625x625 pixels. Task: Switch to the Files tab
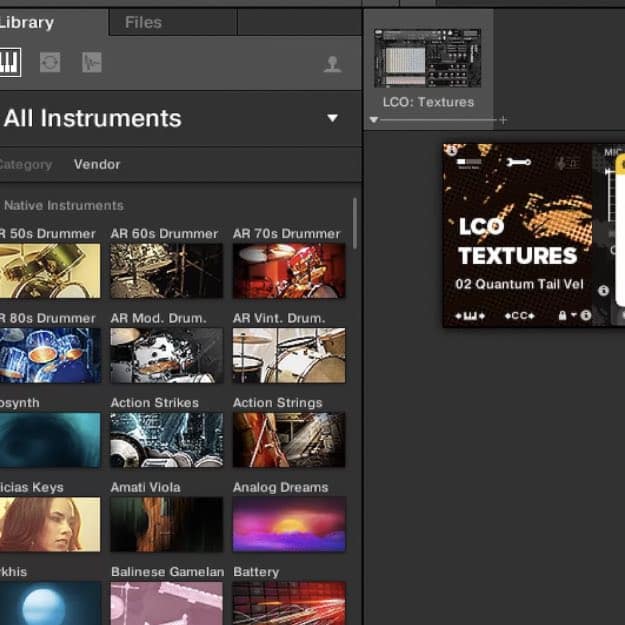coord(143,22)
